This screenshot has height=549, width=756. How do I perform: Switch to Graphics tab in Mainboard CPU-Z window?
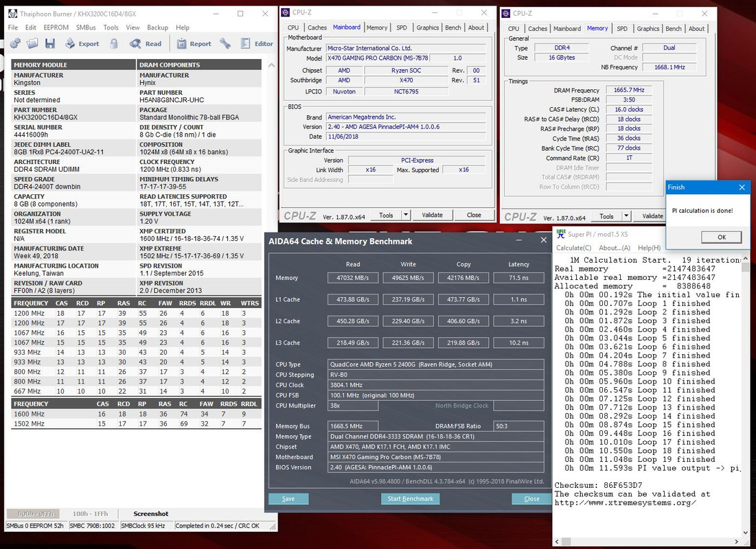(428, 28)
